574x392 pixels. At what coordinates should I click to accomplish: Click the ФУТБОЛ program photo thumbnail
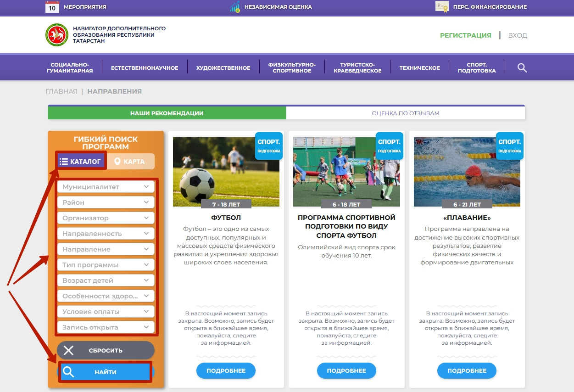point(226,172)
